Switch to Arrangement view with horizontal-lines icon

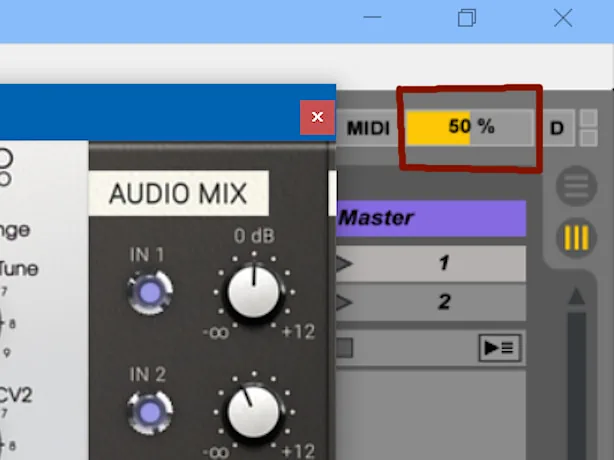(x=576, y=186)
